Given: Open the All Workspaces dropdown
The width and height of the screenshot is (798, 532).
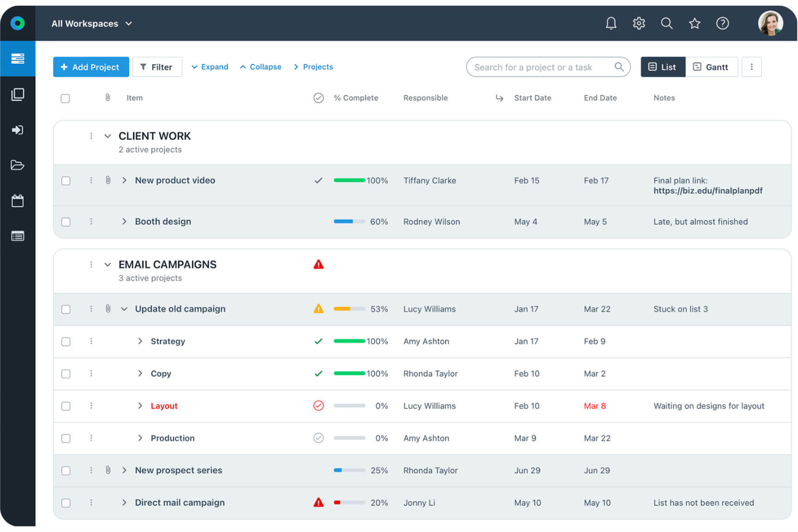Looking at the screenshot, I should point(92,24).
